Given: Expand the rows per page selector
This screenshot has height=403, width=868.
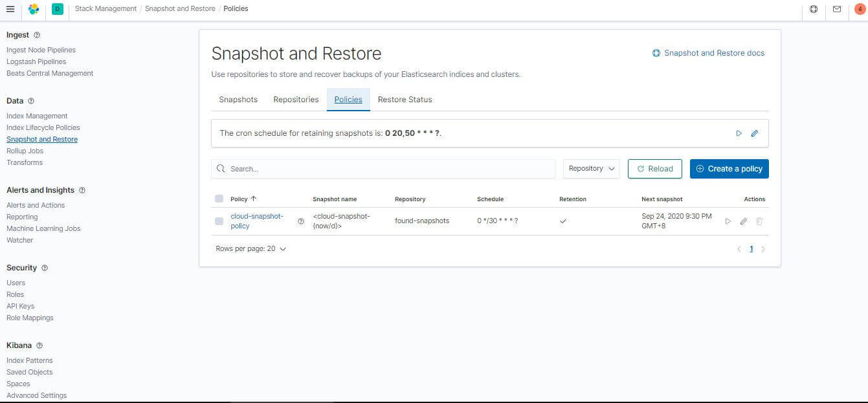Looking at the screenshot, I should (251, 248).
